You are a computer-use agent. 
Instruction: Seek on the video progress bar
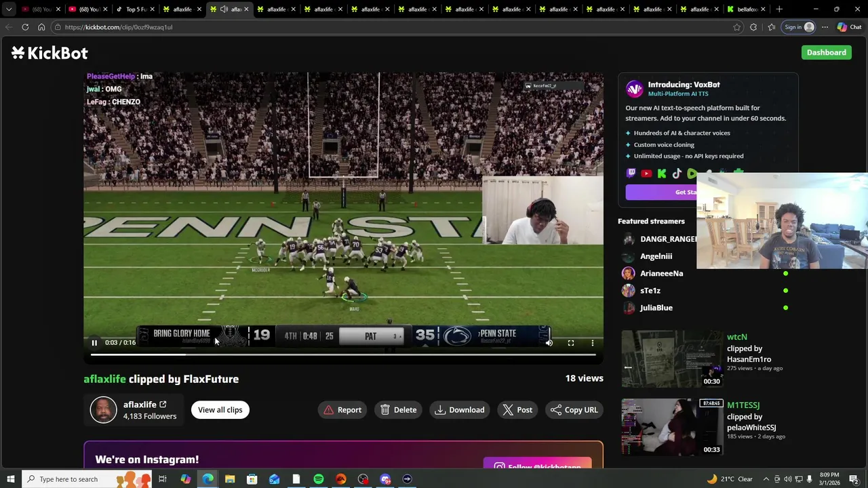(343, 354)
